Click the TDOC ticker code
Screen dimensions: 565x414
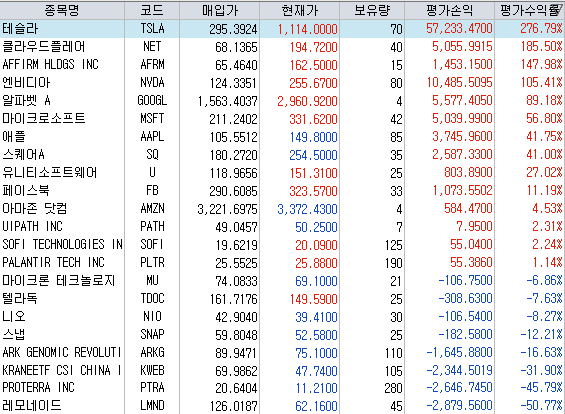tap(152, 299)
